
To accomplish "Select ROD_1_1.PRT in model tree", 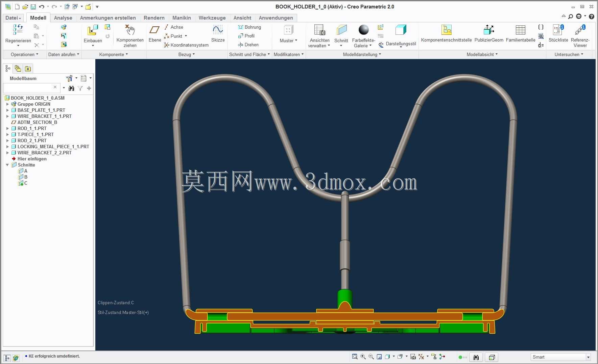I will pos(32,128).
